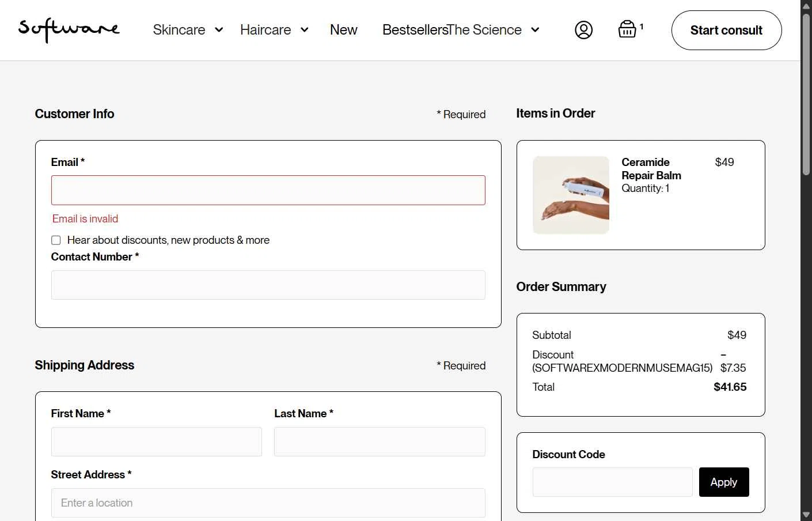Image resolution: width=812 pixels, height=521 pixels.
Task: Click the scrollbar down arrow
Action: point(806,515)
